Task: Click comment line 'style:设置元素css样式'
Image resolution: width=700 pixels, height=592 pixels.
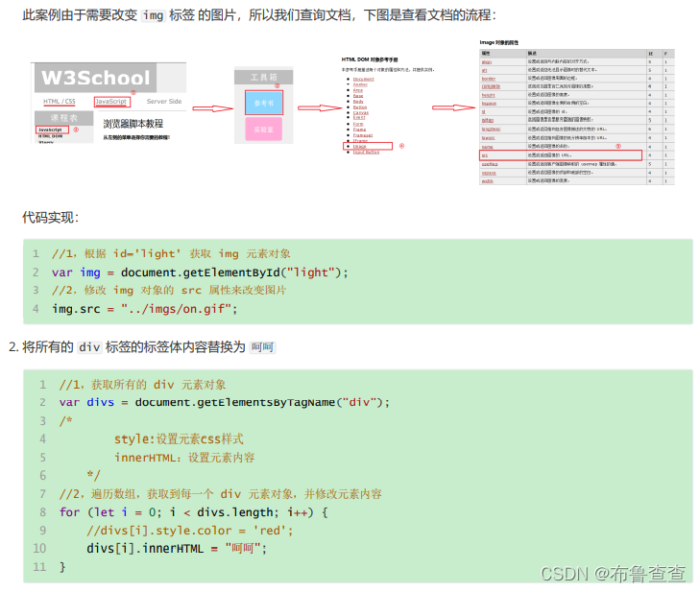Action: pos(179,439)
